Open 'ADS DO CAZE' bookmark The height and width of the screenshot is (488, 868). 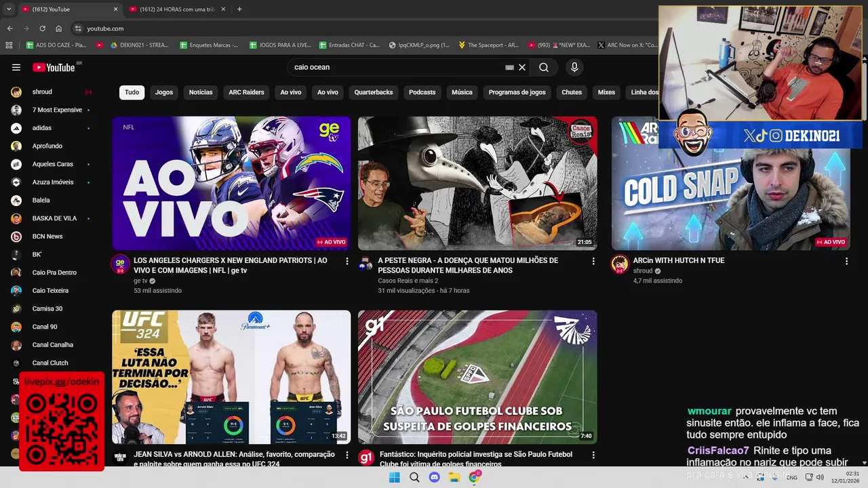coord(56,45)
